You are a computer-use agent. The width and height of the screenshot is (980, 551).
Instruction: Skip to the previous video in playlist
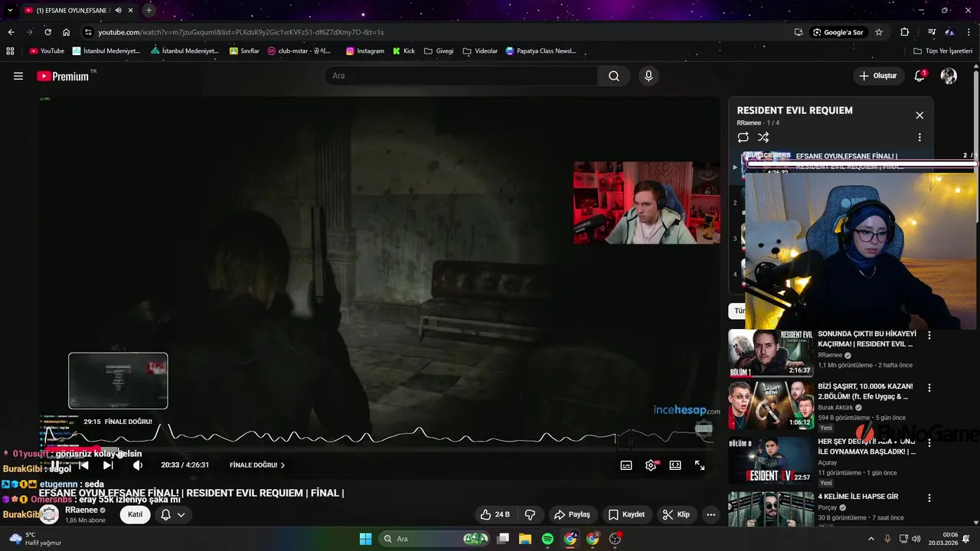(x=83, y=465)
